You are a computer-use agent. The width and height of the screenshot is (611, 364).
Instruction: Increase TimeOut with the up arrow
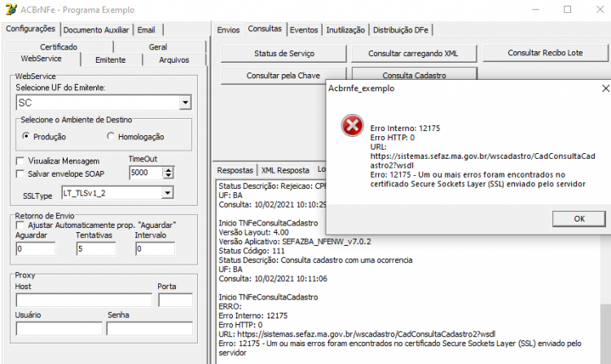click(168, 169)
